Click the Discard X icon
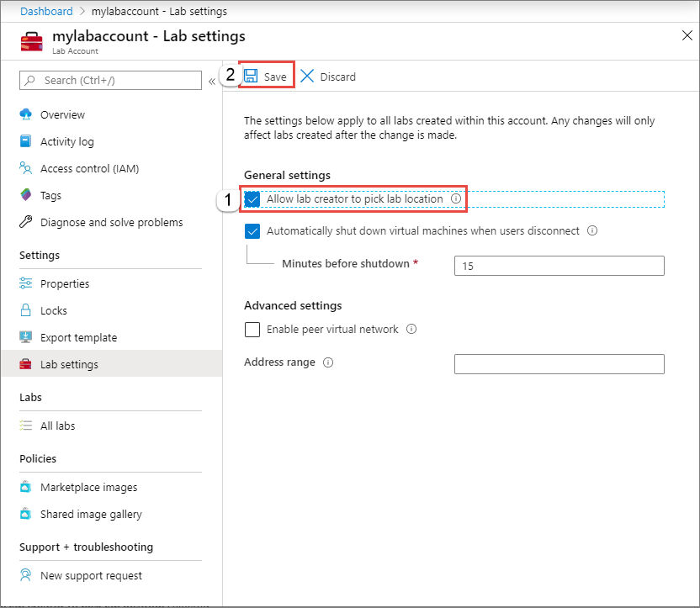Viewport: 700px width, 608px height. point(307,76)
